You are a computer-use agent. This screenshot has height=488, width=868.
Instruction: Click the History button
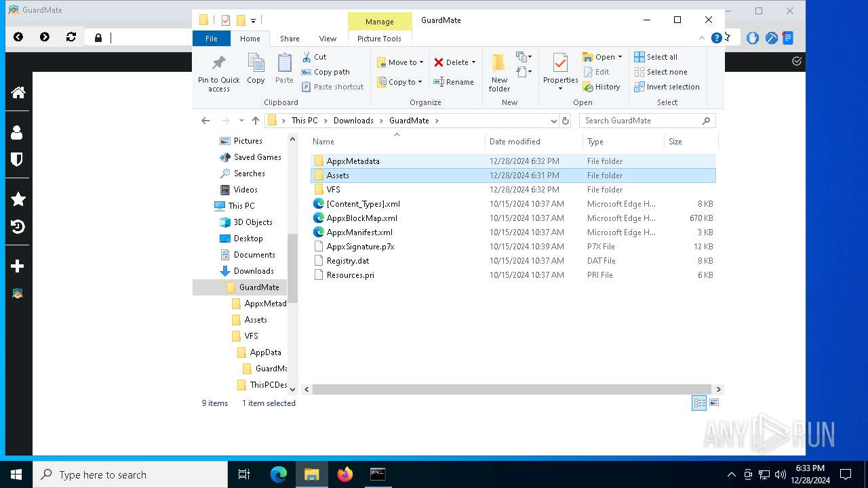coord(601,87)
